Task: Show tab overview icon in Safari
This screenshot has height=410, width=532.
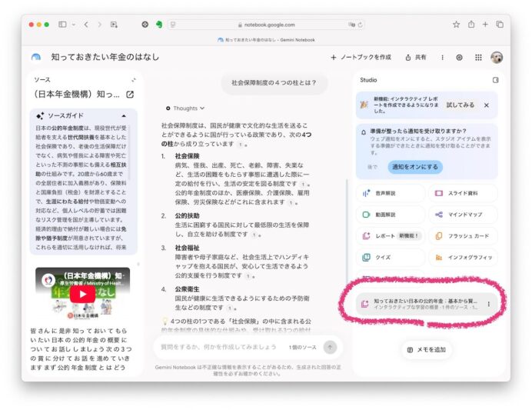Action: [x=500, y=25]
